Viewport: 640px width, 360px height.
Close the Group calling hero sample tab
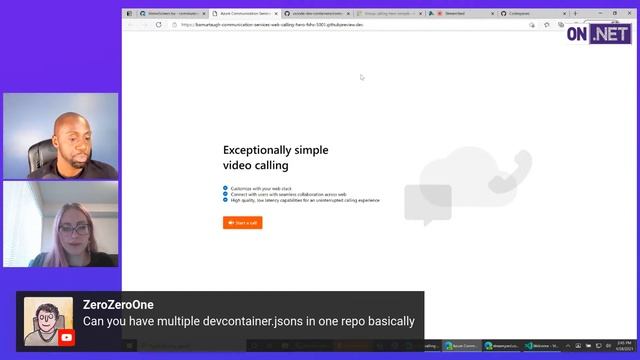pos(420,13)
